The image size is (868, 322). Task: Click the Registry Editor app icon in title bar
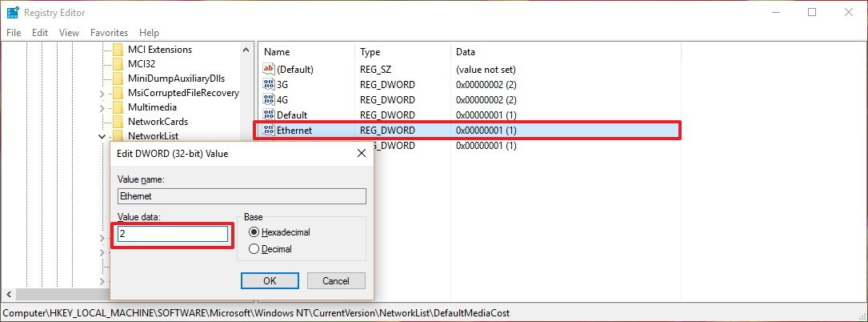13,12
